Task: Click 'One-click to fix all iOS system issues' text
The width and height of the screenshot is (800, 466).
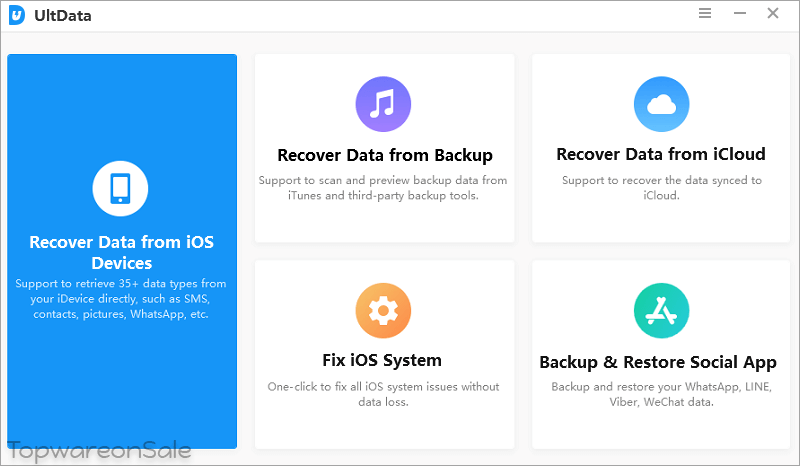Action: coord(383,394)
